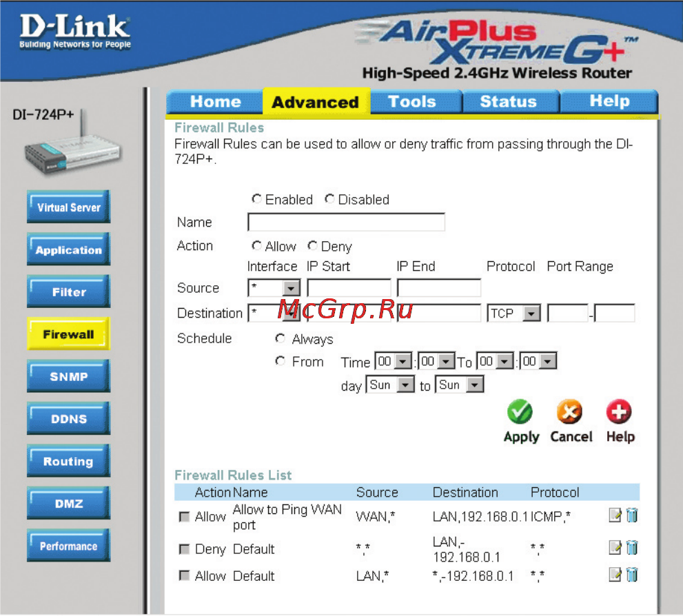The image size is (683, 616).
Task: Click the orange Cancel X icon
Action: click(x=569, y=411)
